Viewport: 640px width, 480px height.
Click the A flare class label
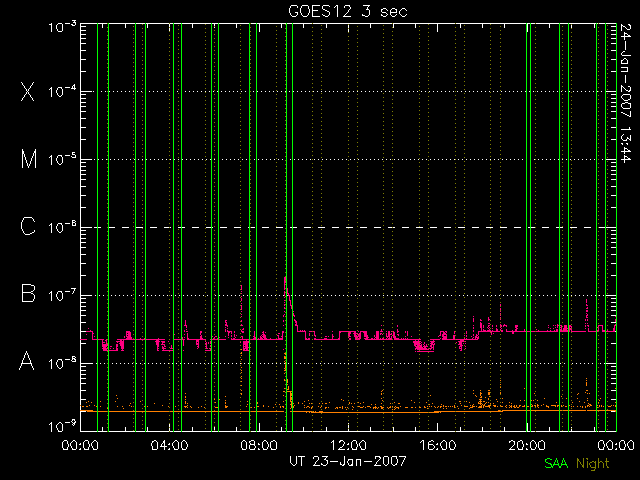(x=27, y=361)
